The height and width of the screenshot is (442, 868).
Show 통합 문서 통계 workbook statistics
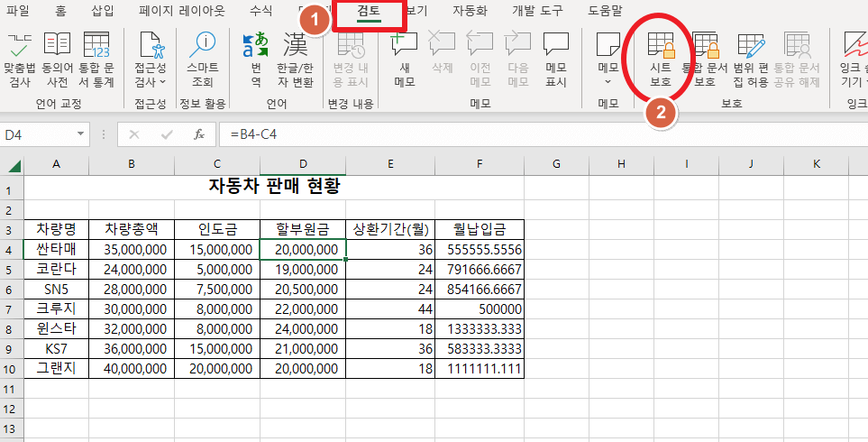pos(96,60)
